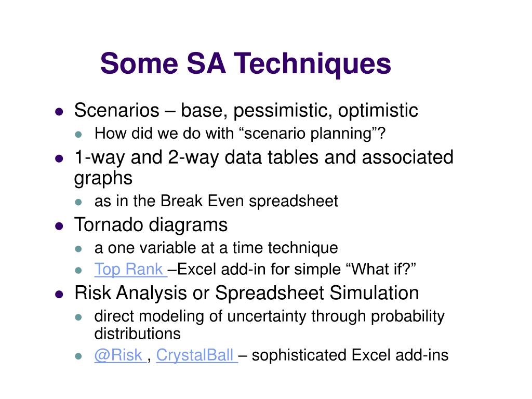Click the word distributions on the wrapped line
Screen dimensions: 532x399
[137, 334]
